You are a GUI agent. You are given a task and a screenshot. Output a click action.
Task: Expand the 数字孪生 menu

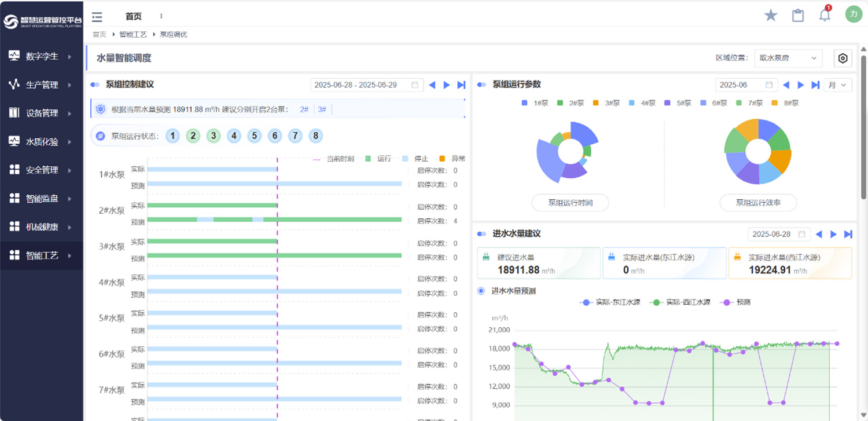click(x=69, y=57)
